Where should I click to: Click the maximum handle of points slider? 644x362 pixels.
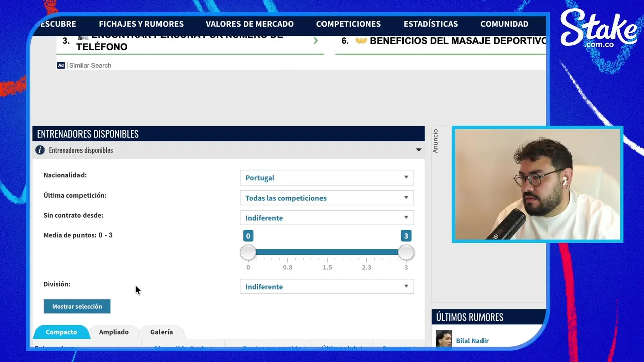tap(406, 252)
